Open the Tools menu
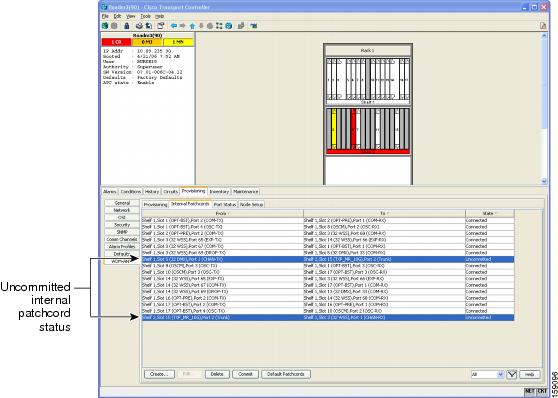The image size is (558, 398). pos(145,16)
